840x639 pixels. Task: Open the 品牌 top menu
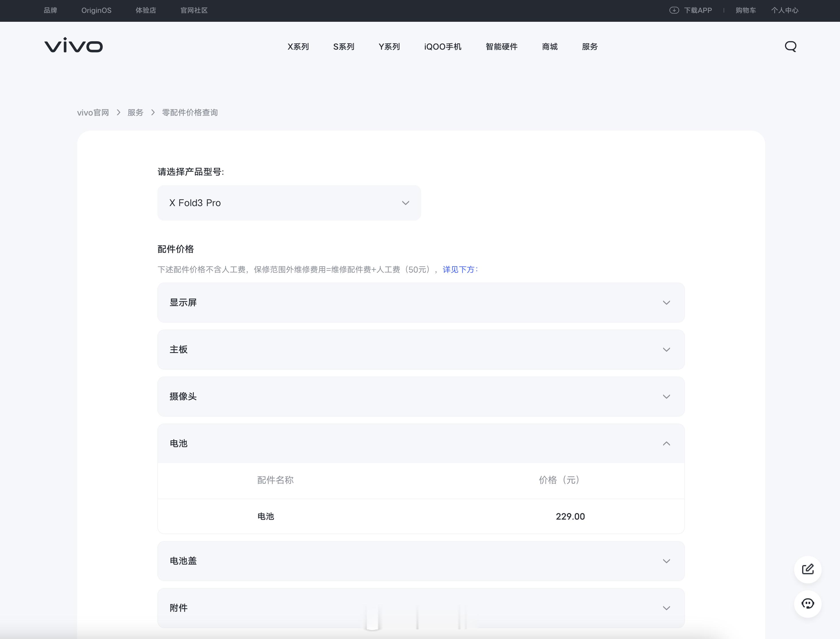coord(50,10)
